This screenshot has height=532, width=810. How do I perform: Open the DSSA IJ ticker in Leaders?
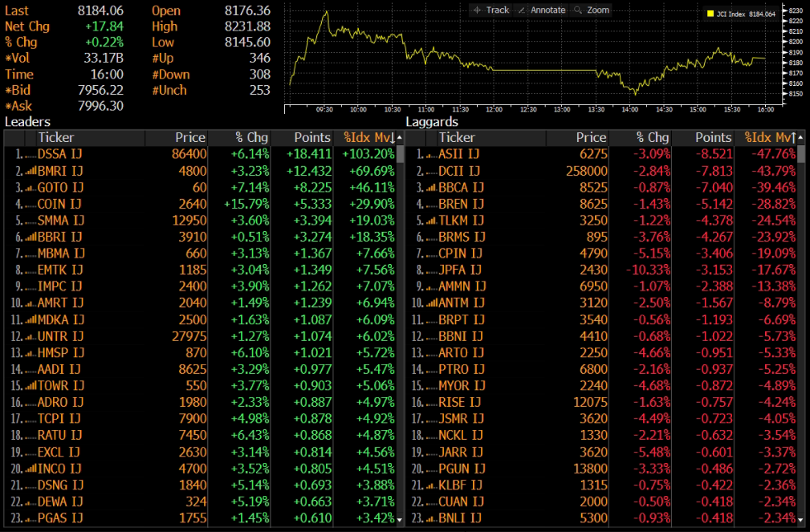pyautogui.click(x=59, y=154)
